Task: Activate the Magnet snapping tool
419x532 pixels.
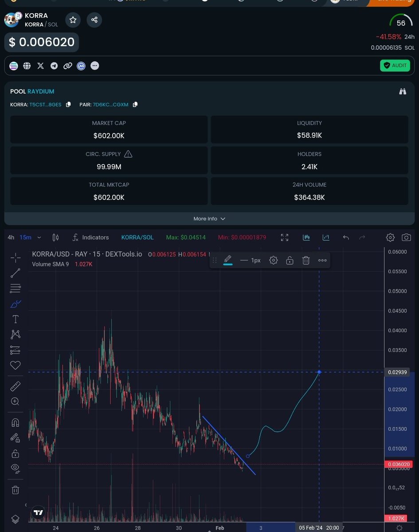Action: tap(16, 422)
